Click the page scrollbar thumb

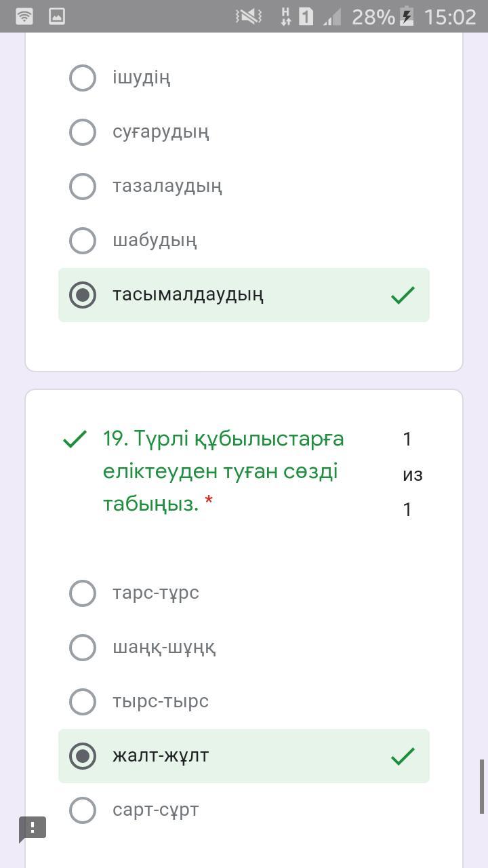point(482,787)
